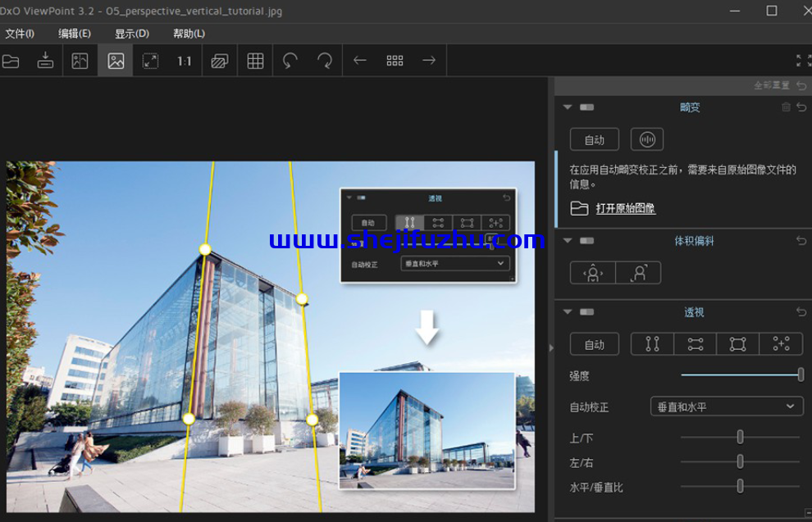The height and width of the screenshot is (522, 812).
Task: Click 全部重置 reset all button
Action: 772,85
